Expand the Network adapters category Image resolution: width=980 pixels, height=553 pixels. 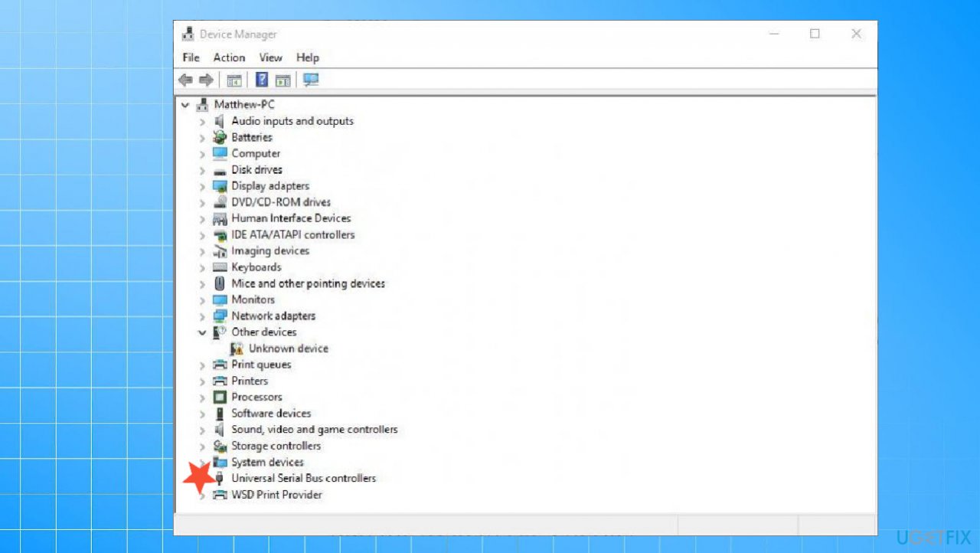point(201,316)
